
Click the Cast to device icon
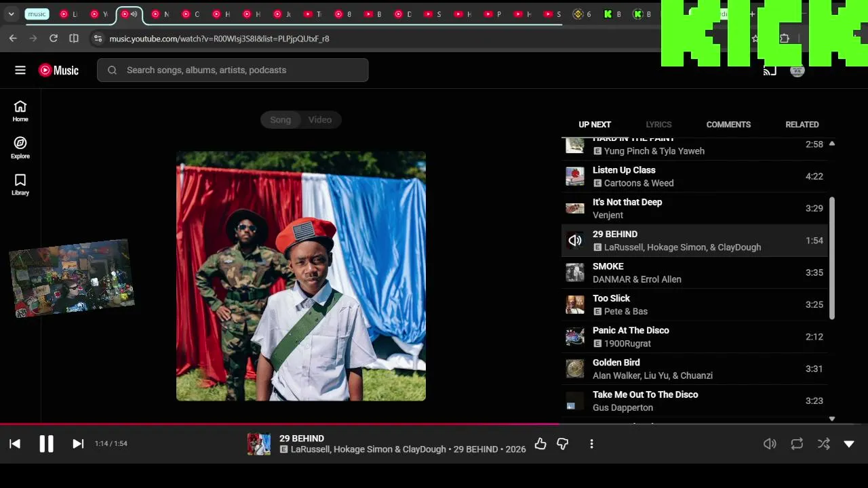(770, 71)
